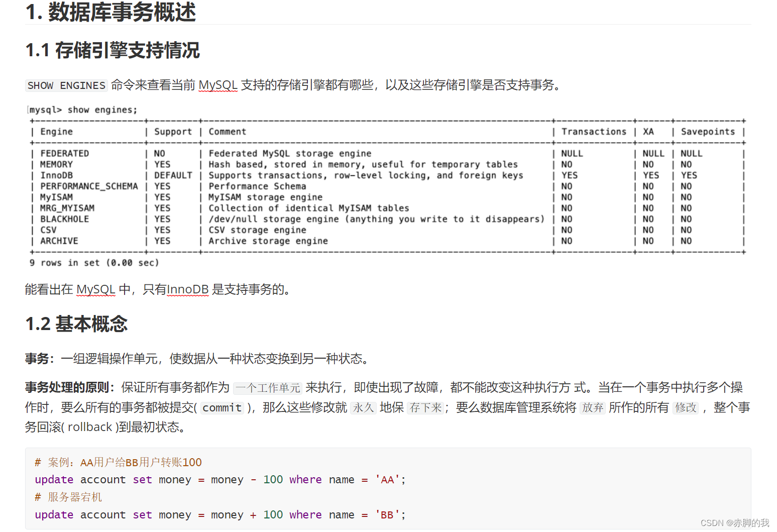This screenshot has height=532, width=777.
Task: Click the update statement for name 'AA'
Action: pyautogui.click(x=220, y=480)
